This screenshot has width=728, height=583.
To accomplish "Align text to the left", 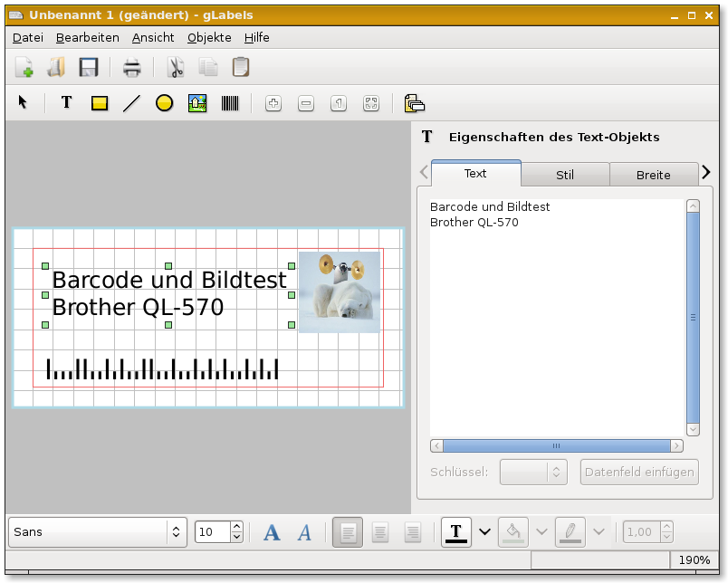I will [348, 532].
